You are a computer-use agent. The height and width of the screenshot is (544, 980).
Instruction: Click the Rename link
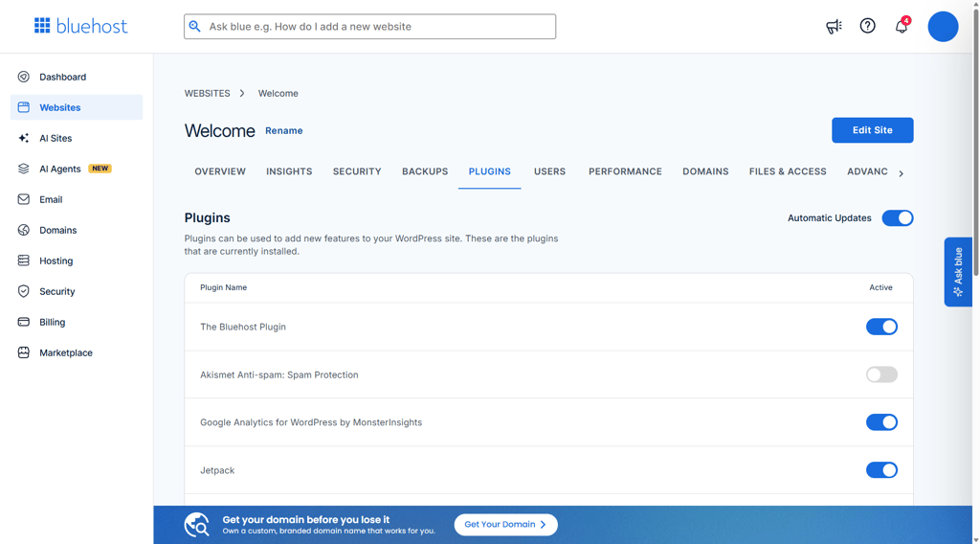coord(283,130)
